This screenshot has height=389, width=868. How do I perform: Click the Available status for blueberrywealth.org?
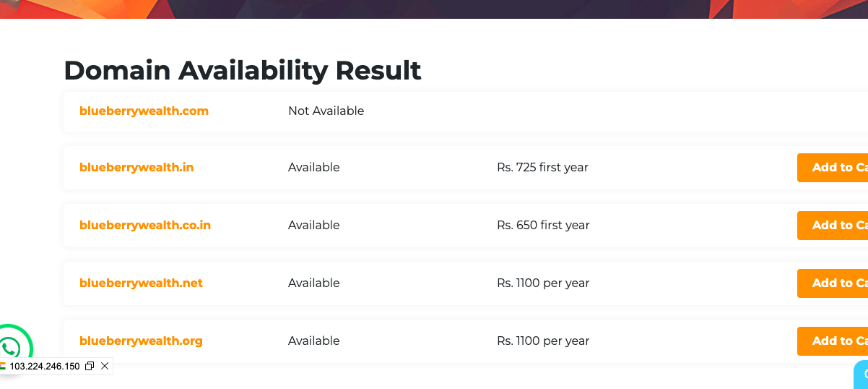click(313, 341)
